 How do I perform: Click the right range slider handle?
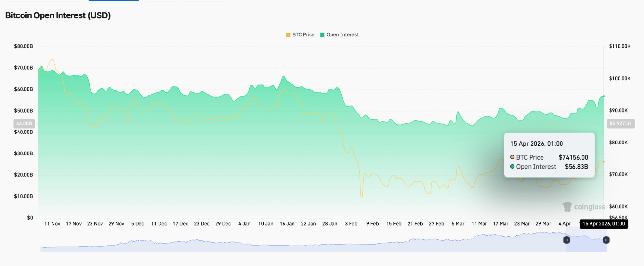606,240
